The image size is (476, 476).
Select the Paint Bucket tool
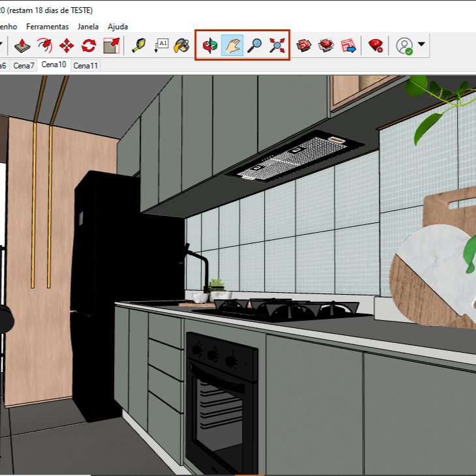coord(181,46)
